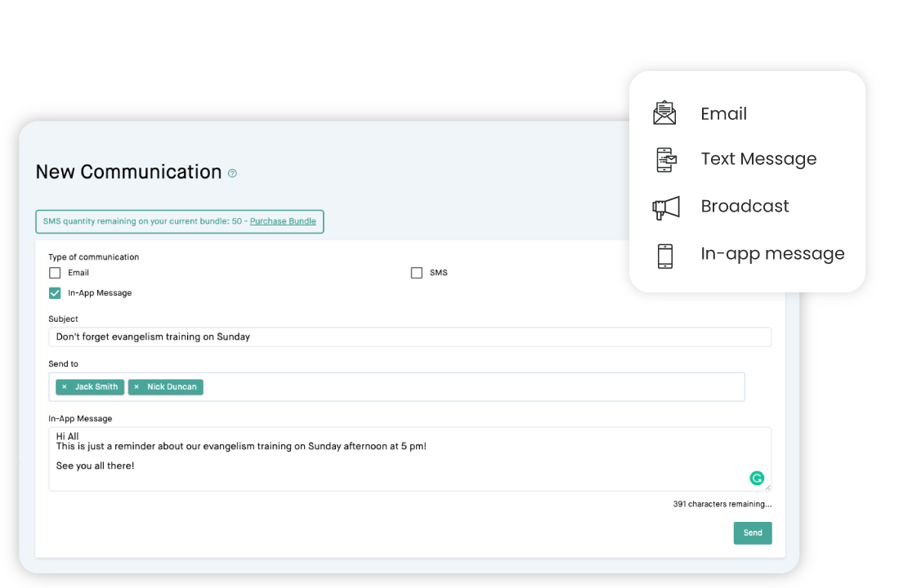The image size is (899, 588).
Task: Choose Broadcast in the popup menu
Action: (745, 207)
